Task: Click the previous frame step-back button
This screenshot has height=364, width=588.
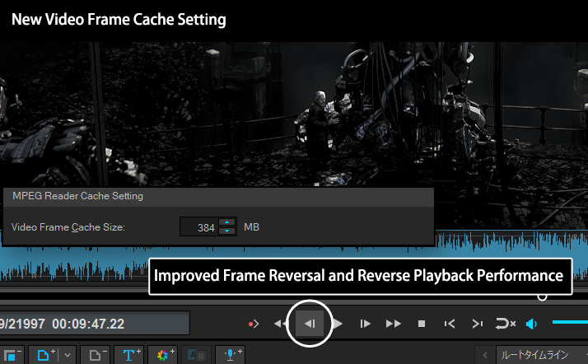Action: pyautogui.click(x=310, y=324)
